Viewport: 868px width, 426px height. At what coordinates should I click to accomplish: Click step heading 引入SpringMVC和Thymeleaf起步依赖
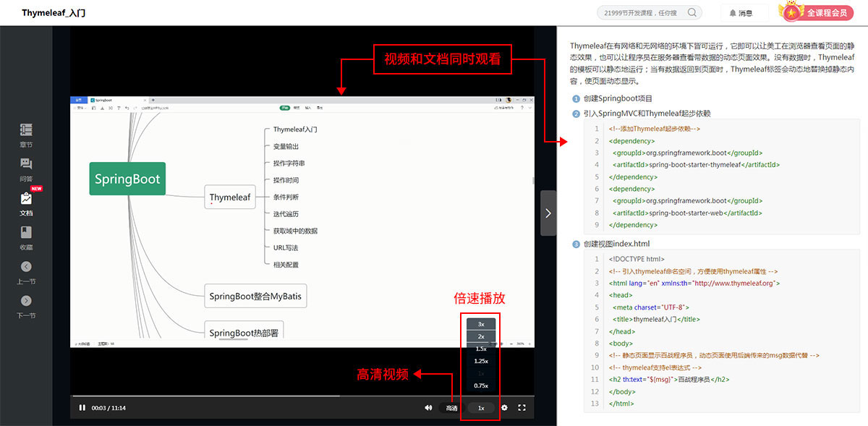coord(647,114)
